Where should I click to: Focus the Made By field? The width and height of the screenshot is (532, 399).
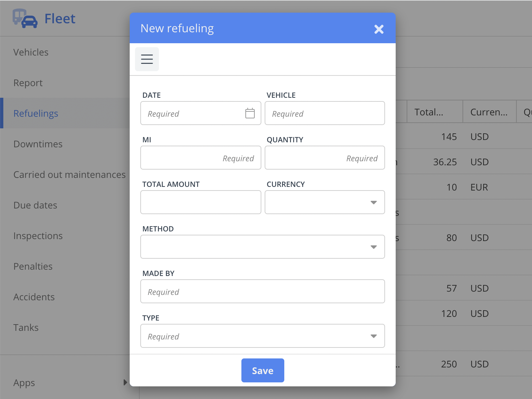[x=263, y=291]
